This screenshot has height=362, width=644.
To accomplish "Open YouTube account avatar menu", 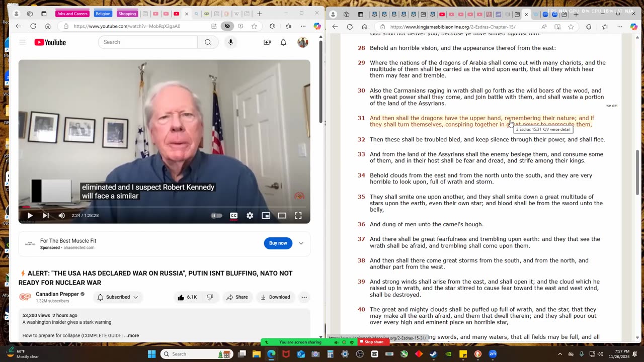I will coord(302,42).
